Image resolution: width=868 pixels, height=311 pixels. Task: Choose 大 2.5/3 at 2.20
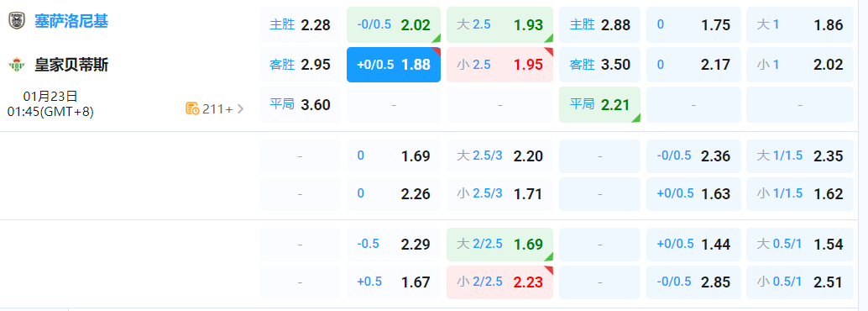coord(499,156)
